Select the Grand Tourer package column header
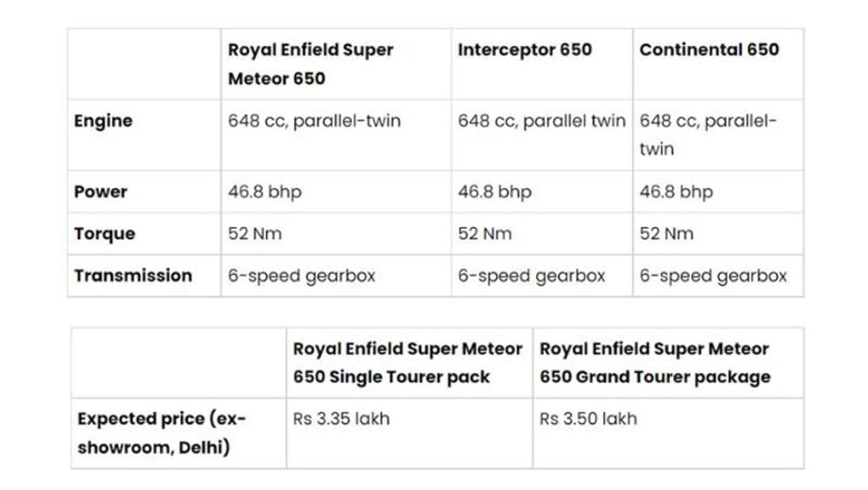 (654, 363)
